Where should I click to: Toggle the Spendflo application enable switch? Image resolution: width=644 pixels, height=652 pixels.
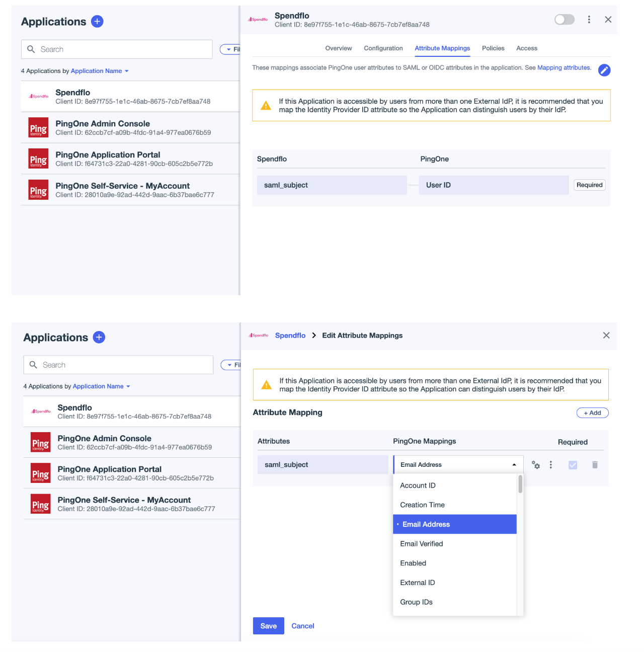point(565,20)
